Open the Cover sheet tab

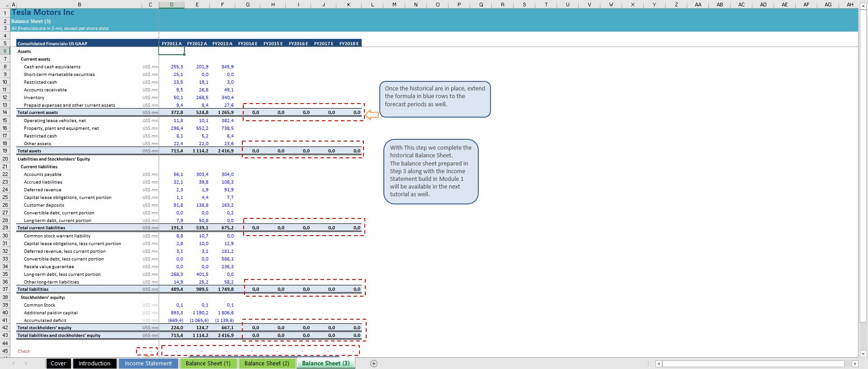tap(58, 364)
